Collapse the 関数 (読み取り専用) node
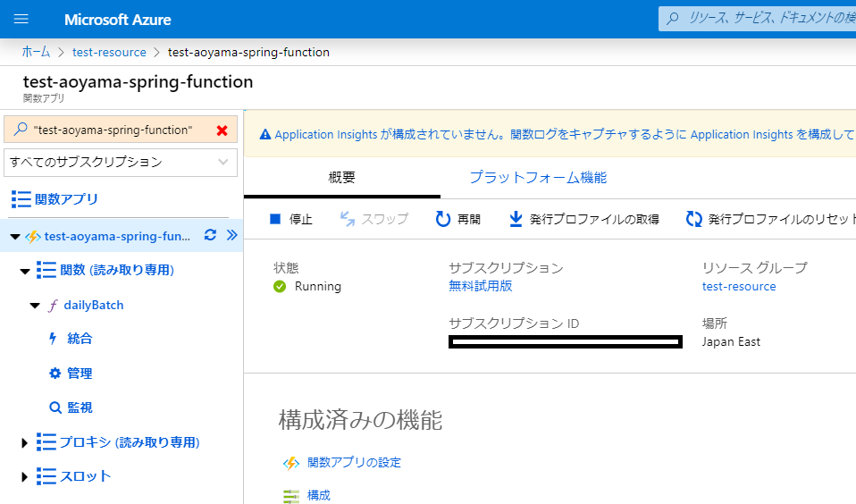Image resolution: width=856 pixels, height=504 pixels. click(x=25, y=271)
